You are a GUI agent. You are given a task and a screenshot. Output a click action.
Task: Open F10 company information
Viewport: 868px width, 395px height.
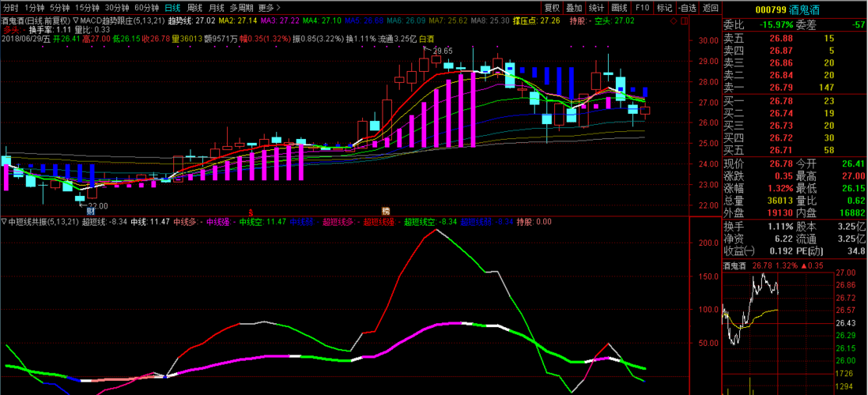click(x=642, y=8)
